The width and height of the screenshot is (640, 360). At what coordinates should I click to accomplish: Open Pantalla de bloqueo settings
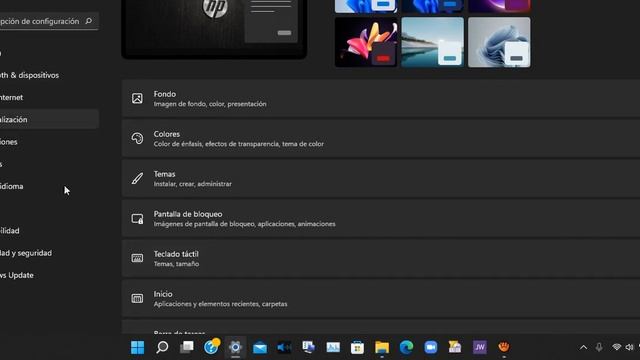click(381, 218)
